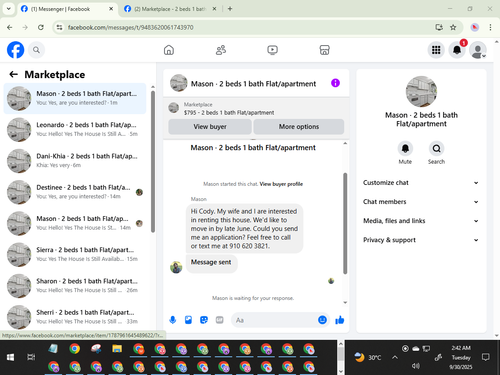Open the $795 listing link
The width and height of the screenshot is (500, 375).
click(x=229, y=113)
